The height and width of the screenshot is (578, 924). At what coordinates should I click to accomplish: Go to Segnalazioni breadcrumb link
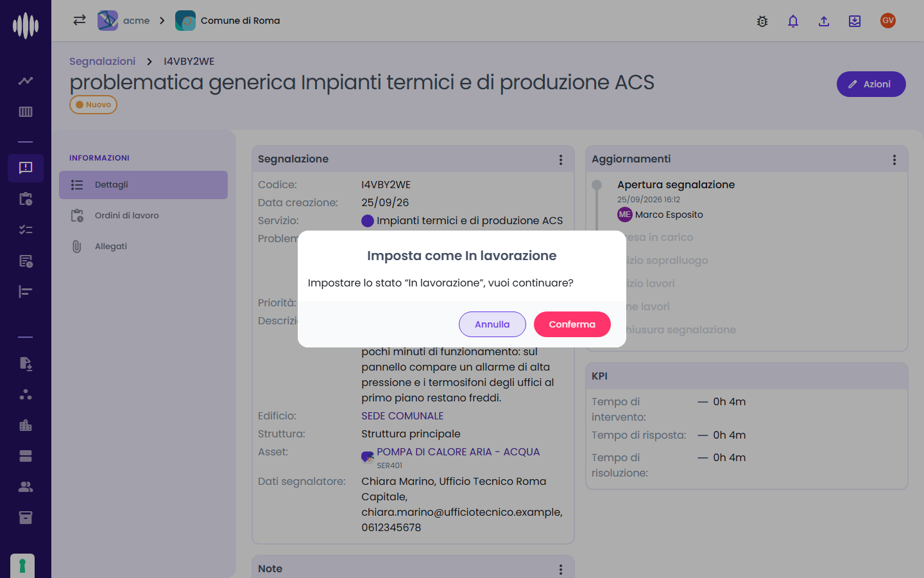102,61
